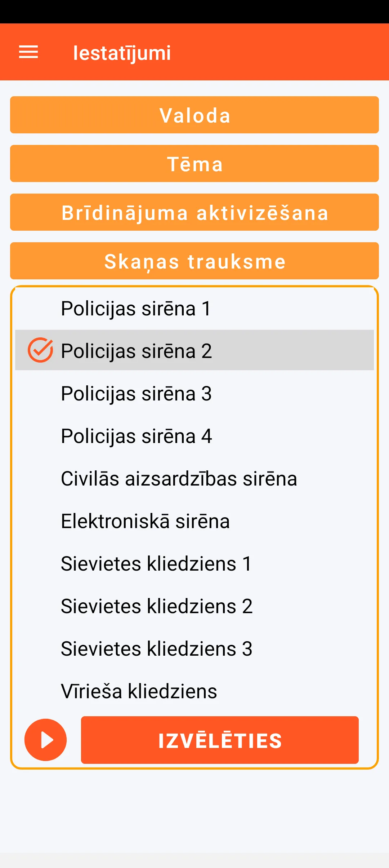Click the checkmark icon beside Policijas sirēna 2
389x868 pixels.
40,350
